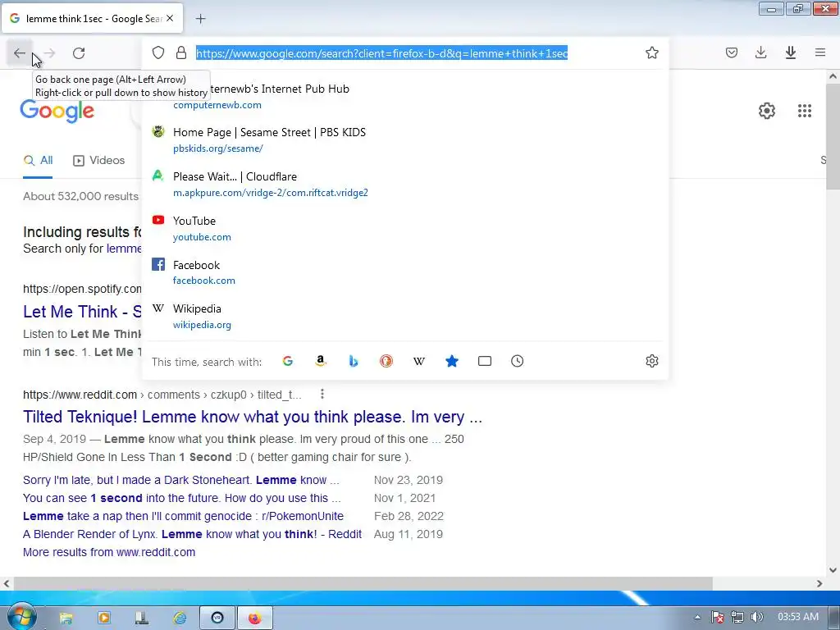This screenshot has height=630, width=840.
Task: Launch Internet Explorer from taskbar
Action: coord(180,619)
